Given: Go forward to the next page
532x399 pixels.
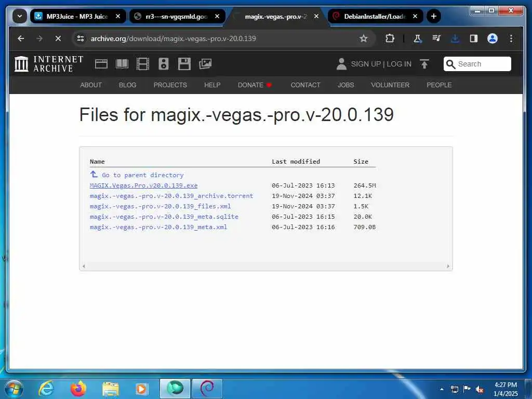Looking at the screenshot, I should point(39,38).
